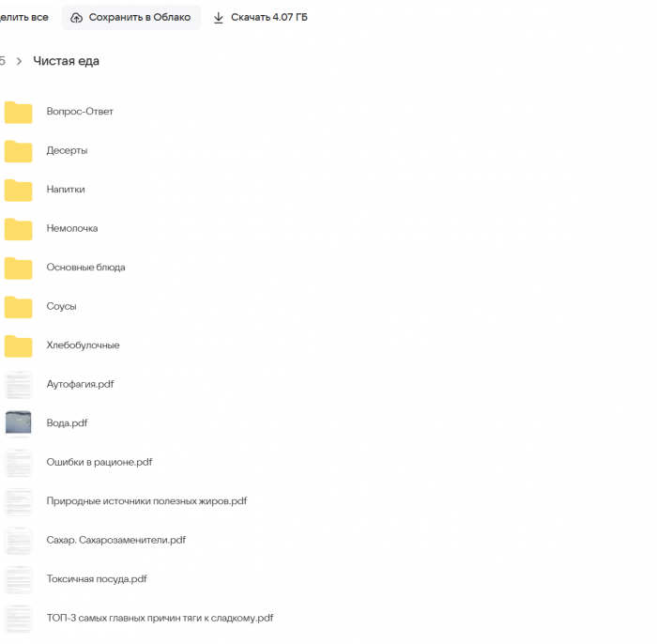
Task: Click the Напитки folder icon
Action: click(18, 190)
